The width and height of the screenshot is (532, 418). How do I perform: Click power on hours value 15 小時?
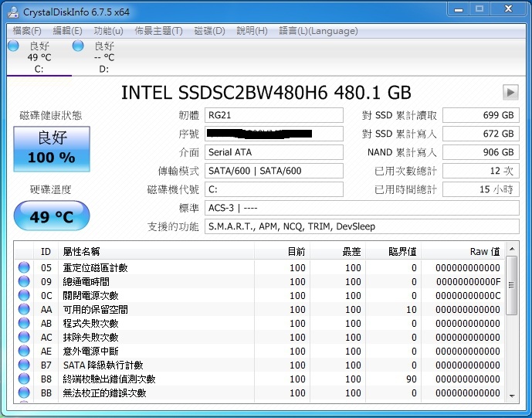point(481,189)
